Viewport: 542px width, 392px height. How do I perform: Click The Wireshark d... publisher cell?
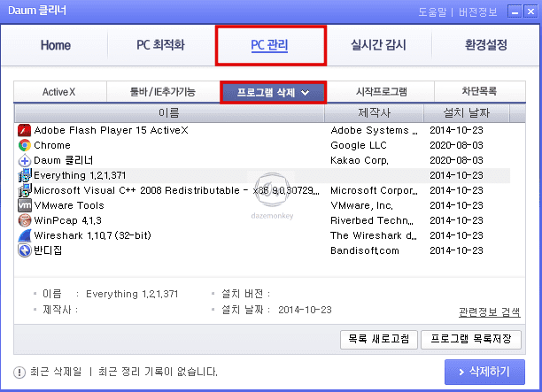(374, 235)
